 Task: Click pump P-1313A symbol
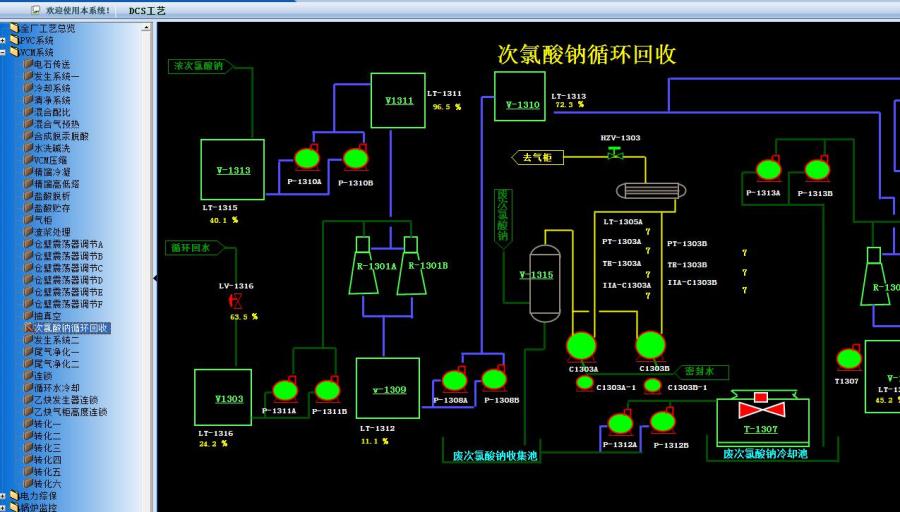(769, 170)
